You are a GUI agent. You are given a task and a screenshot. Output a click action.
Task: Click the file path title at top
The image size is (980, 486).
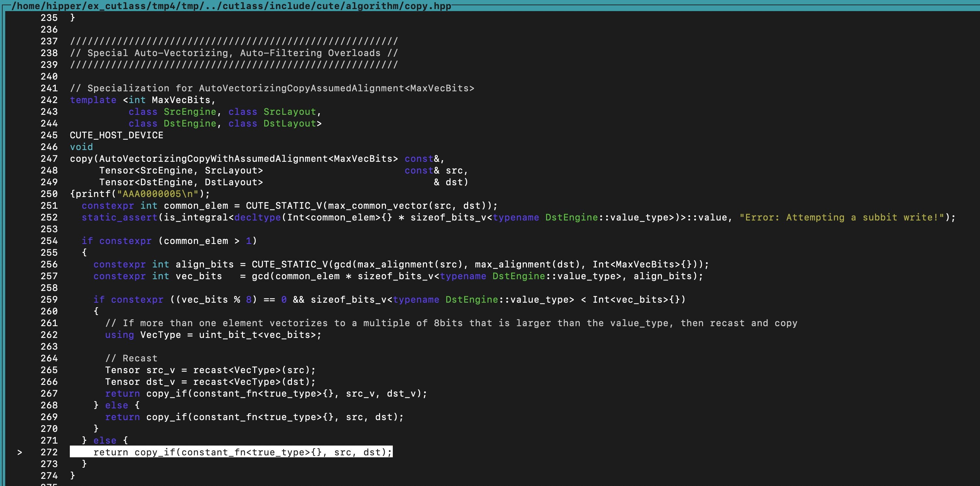click(x=231, y=6)
